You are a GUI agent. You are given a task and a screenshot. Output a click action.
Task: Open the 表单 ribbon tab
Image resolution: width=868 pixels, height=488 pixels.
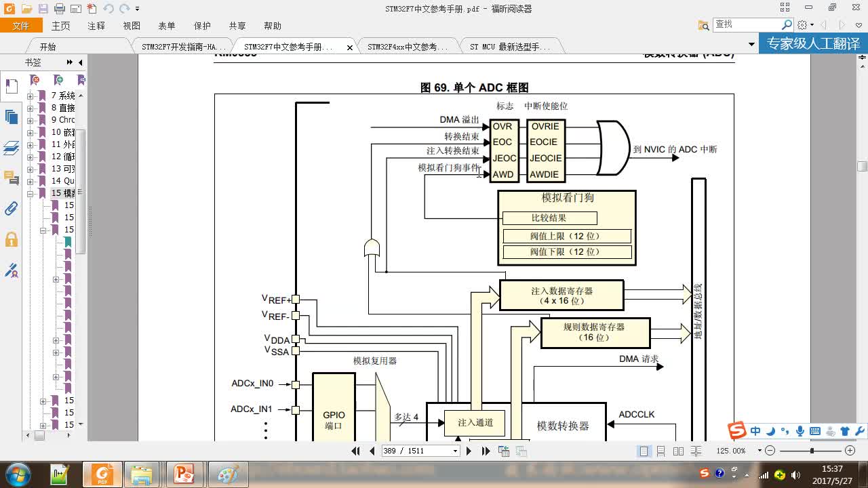click(167, 26)
